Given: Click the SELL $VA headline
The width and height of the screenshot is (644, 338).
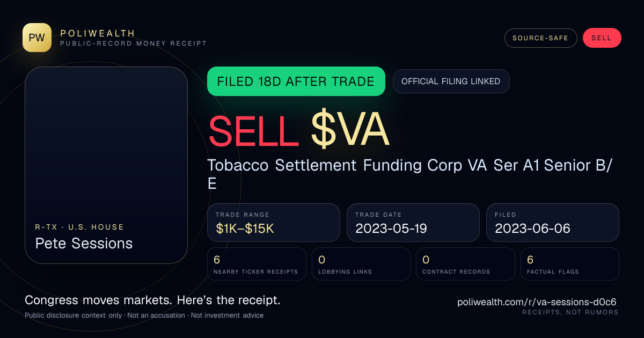Looking at the screenshot, I should pos(298,131).
